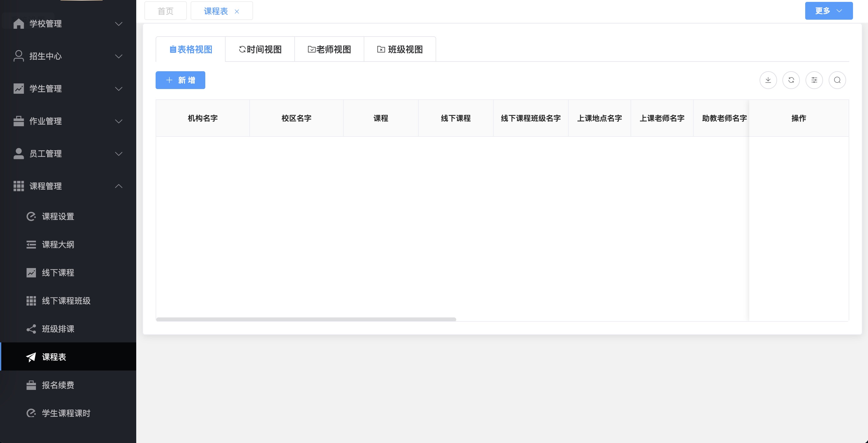Screen dimensions: 868x443
Task: Click the download/export icon above the table
Action: point(768,80)
